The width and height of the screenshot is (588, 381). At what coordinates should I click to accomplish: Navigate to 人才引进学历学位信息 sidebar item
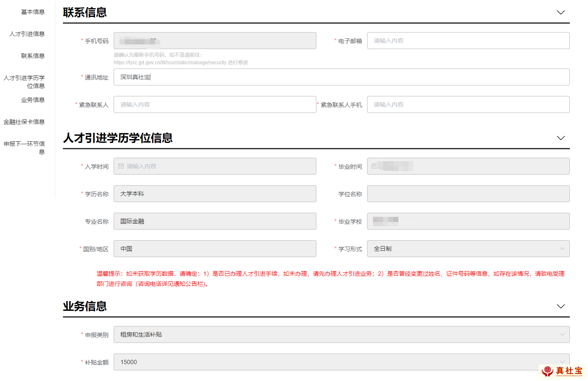(x=24, y=82)
